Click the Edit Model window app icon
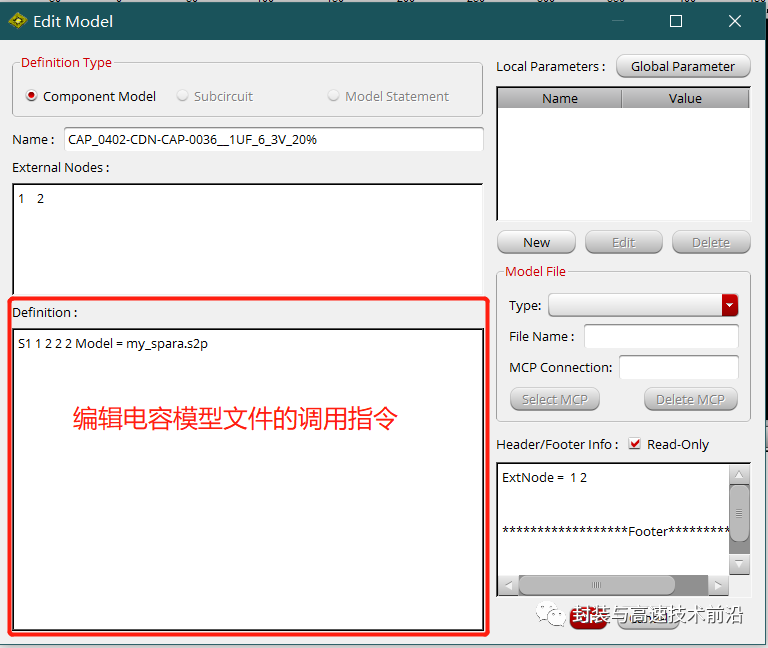768x648 pixels. pos(18,21)
